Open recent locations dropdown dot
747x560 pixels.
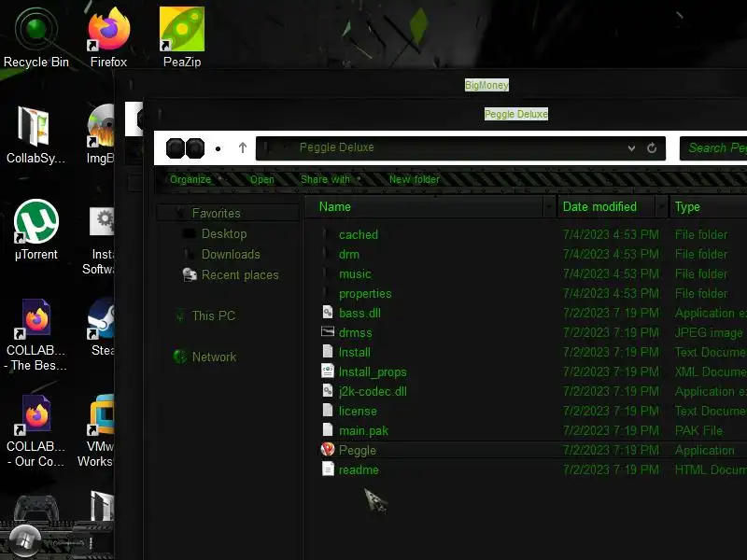[x=218, y=148]
